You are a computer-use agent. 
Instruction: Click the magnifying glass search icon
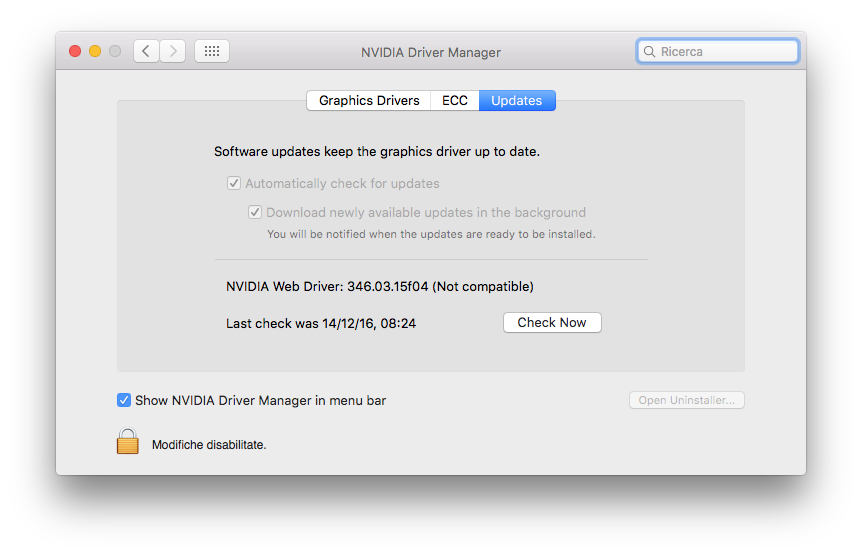pos(649,52)
